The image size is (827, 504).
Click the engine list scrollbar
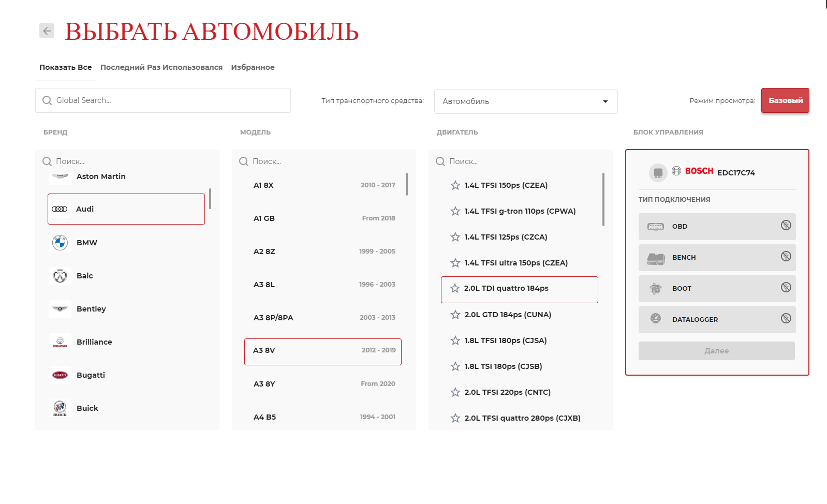[x=603, y=200]
